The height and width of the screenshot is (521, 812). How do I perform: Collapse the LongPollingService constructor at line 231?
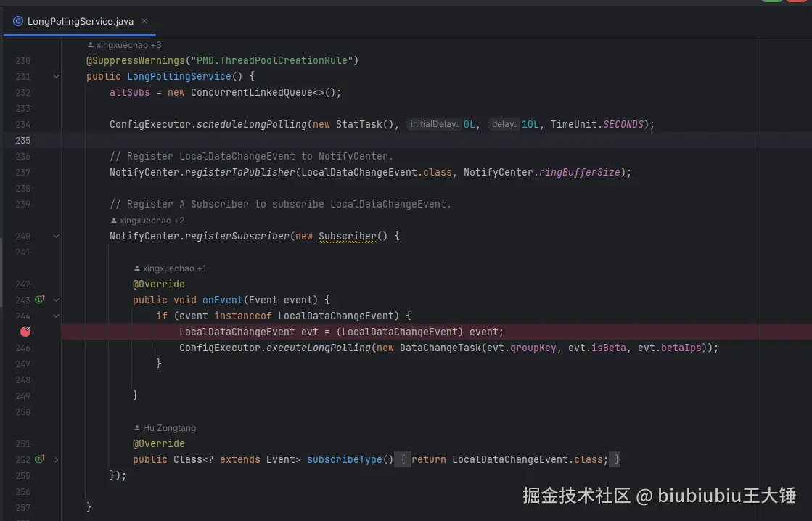click(x=57, y=77)
